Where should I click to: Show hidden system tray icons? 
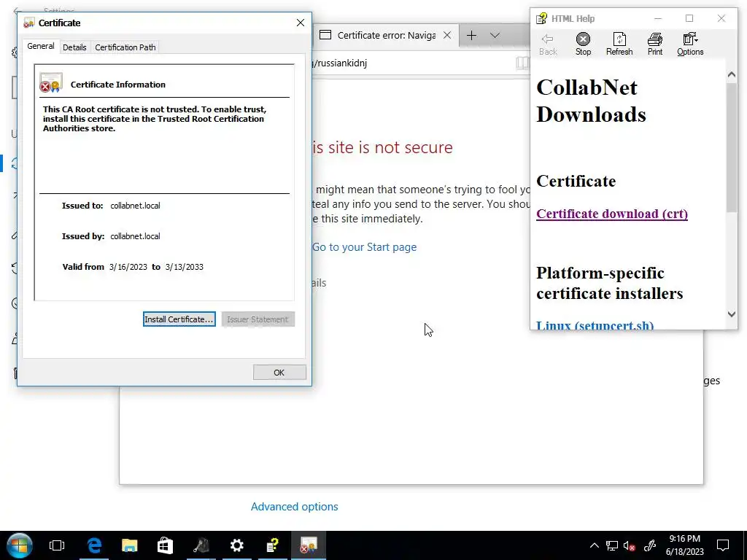pyautogui.click(x=594, y=545)
